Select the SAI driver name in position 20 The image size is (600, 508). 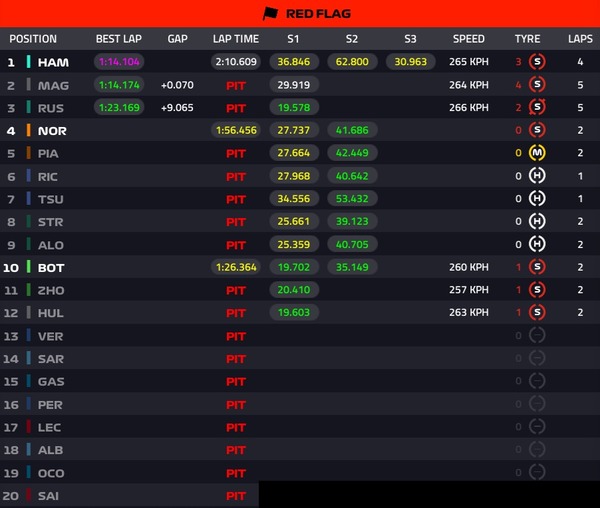pyautogui.click(x=48, y=496)
